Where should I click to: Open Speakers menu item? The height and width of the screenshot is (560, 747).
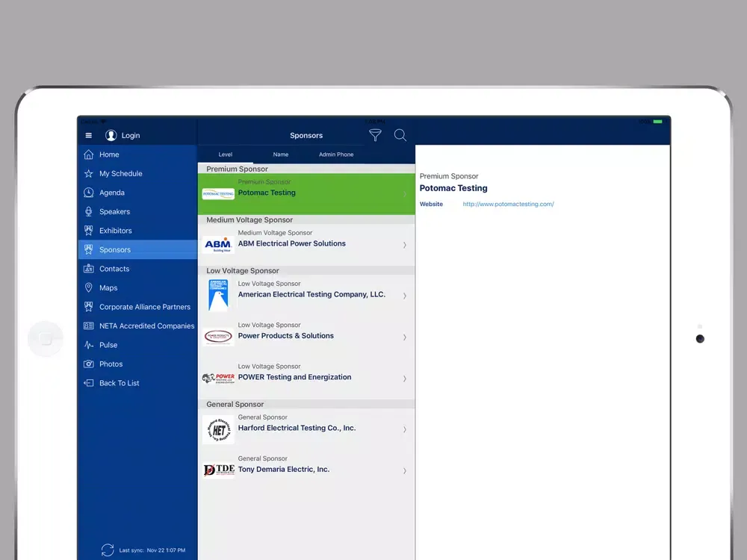[137, 211]
